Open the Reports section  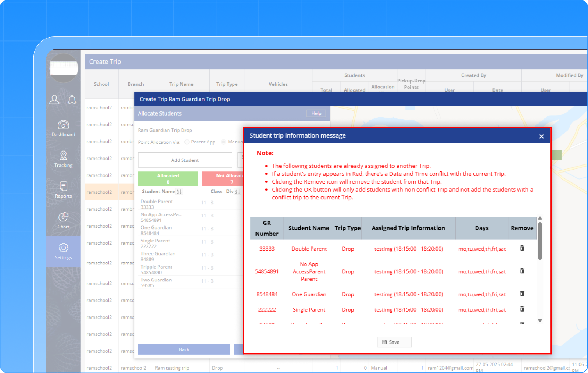coord(63,190)
